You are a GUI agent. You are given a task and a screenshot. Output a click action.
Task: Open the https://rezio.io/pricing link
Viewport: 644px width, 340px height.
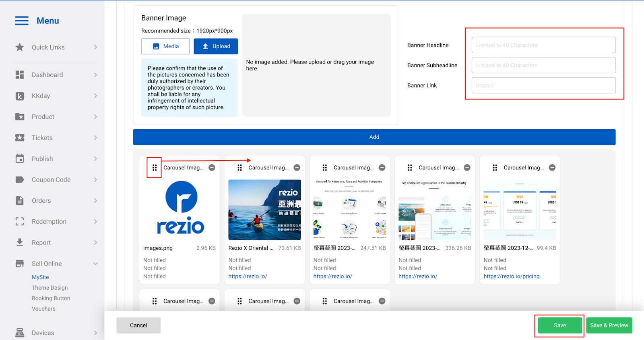click(512, 276)
